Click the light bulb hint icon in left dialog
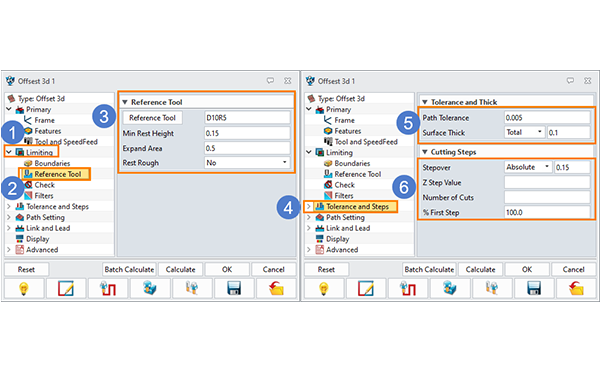Screen dimensions: 600x371 coord(24,288)
